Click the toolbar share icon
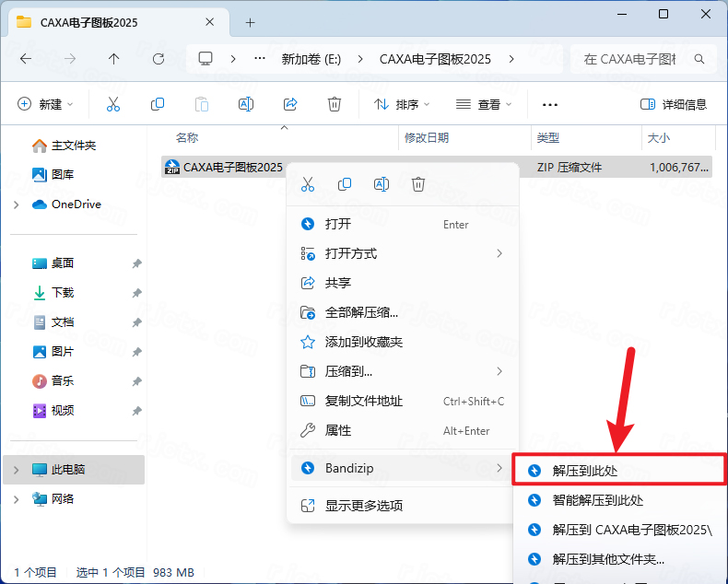The height and width of the screenshot is (584, 728). pos(290,104)
